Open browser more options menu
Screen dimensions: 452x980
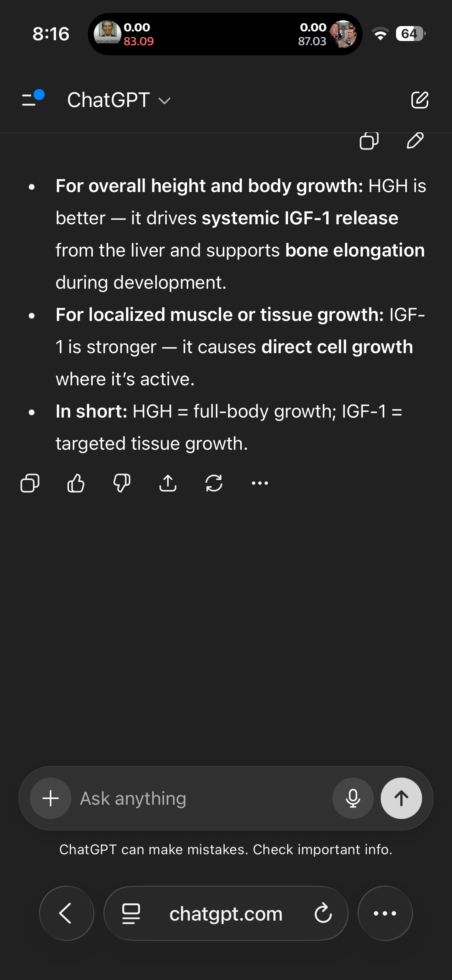(x=385, y=913)
